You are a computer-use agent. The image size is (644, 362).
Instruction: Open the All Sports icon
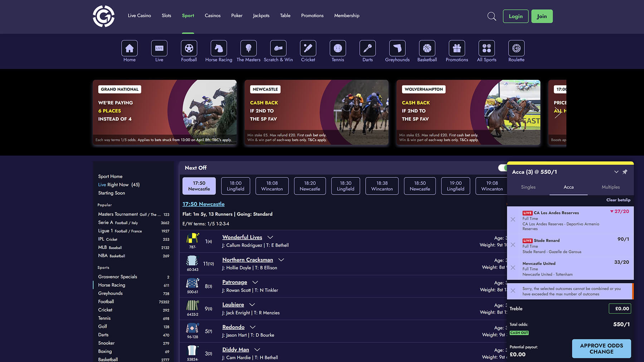click(x=487, y=48)
